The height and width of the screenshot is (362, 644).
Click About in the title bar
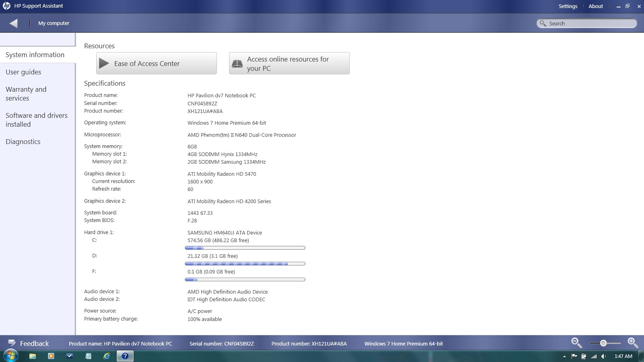coord(596,6)
